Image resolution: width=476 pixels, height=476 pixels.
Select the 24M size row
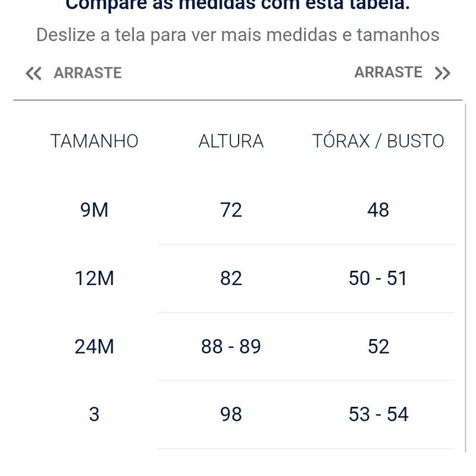coord(94,346)
